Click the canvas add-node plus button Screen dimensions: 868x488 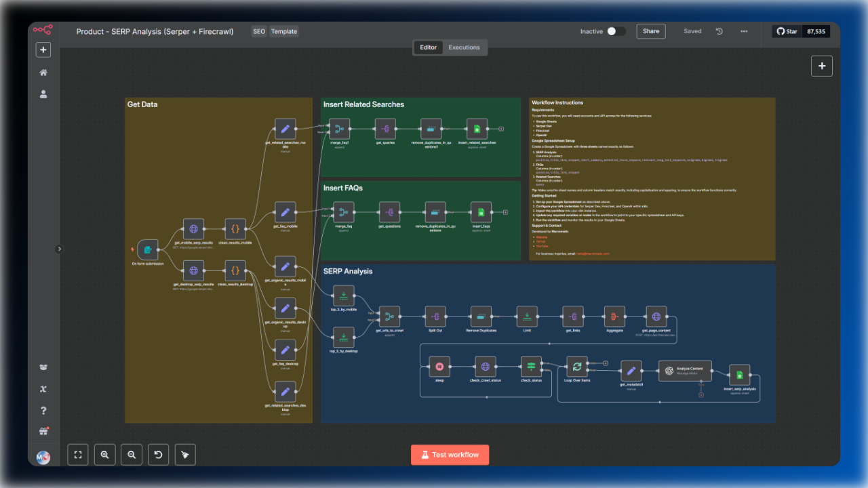tap(822, 66)
